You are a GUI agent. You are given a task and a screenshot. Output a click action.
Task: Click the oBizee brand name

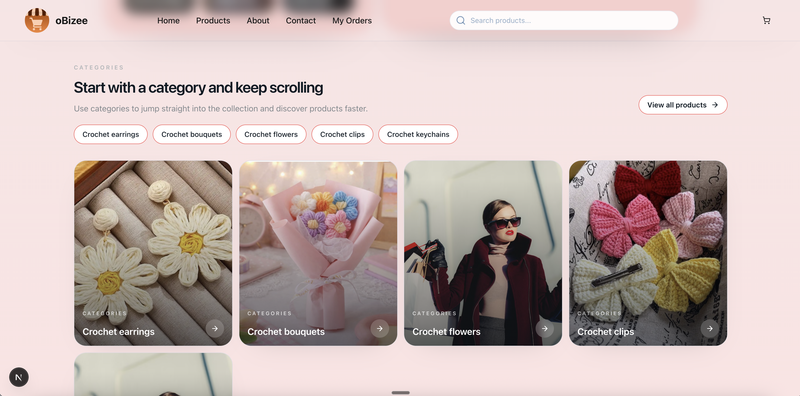tap(71, 20)
